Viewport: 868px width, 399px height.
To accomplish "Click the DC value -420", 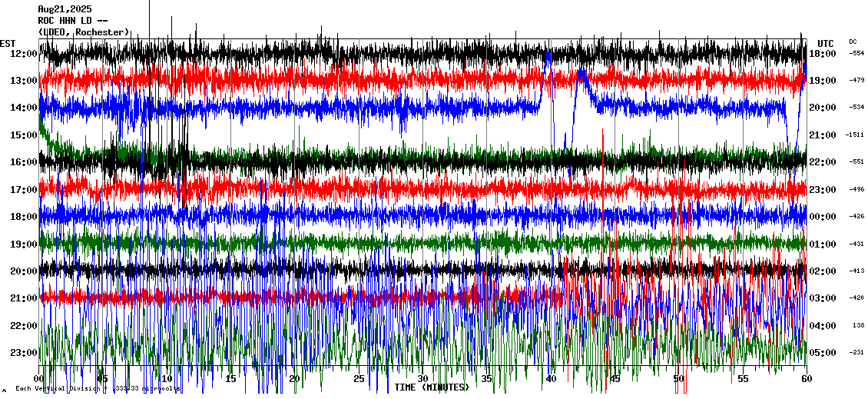I will pyautogui.click(x=857, y=298).
